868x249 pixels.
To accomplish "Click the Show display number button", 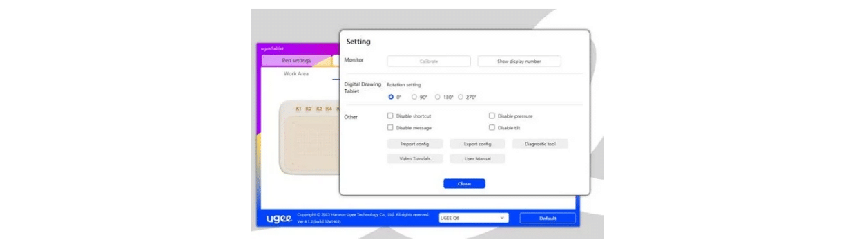I will pyautogui.click(x=519, y=62).
